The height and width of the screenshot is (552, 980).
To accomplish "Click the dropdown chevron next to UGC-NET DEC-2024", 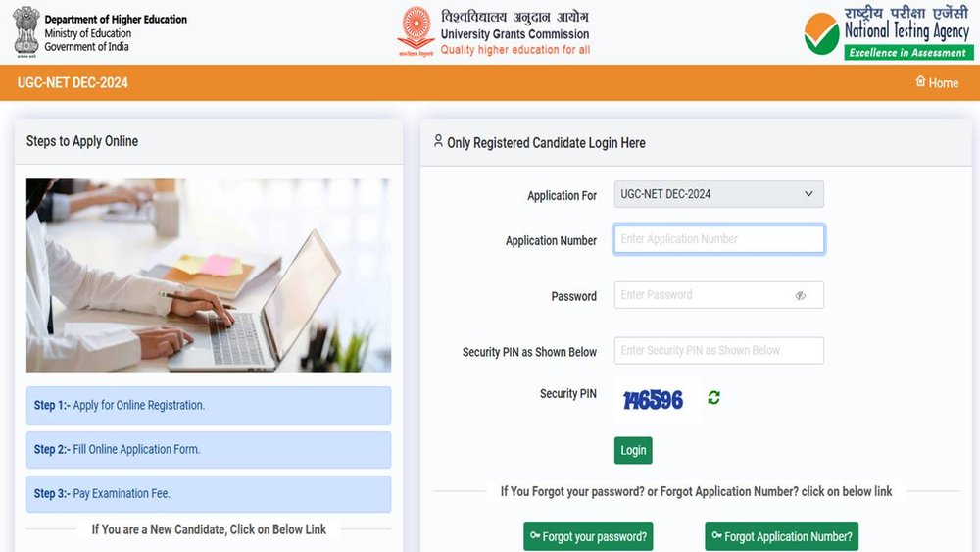I will (808, 194).
